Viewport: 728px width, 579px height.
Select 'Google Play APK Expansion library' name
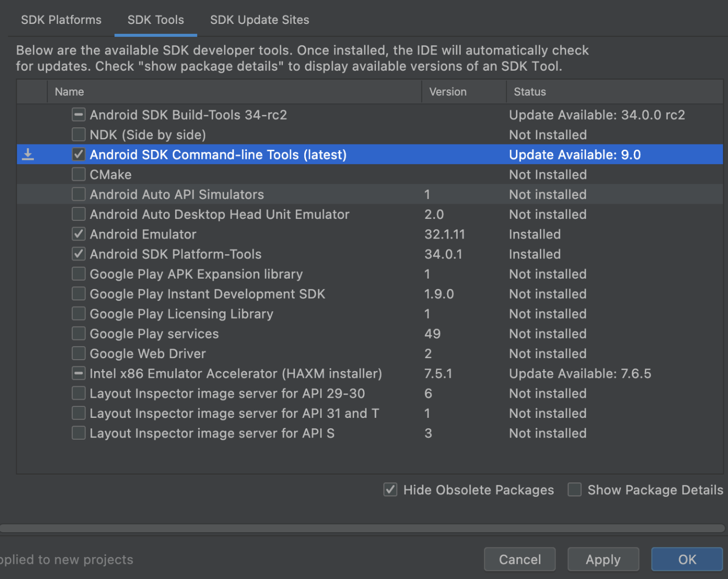pyautogui.click(x=196, y=274)
